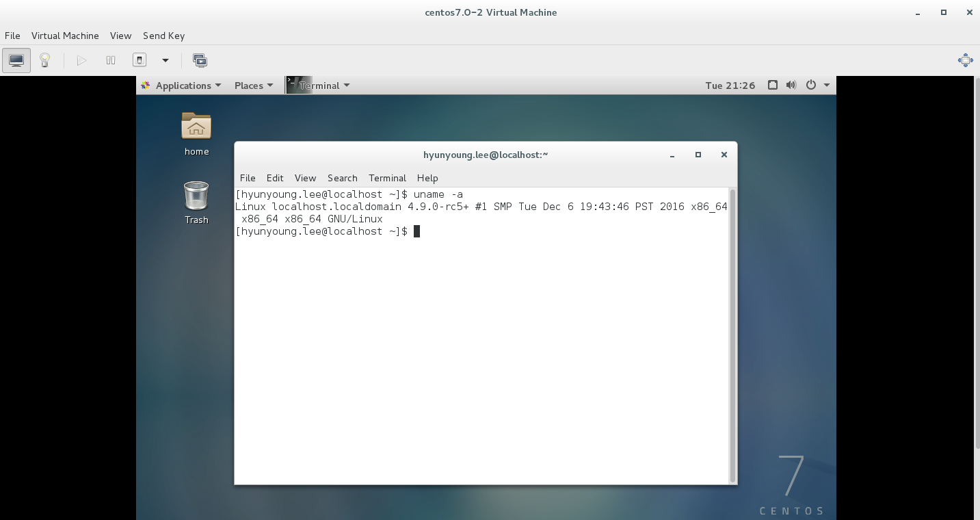Minimize the centos7.0-2 Virtual Machine window

[918, 12]
